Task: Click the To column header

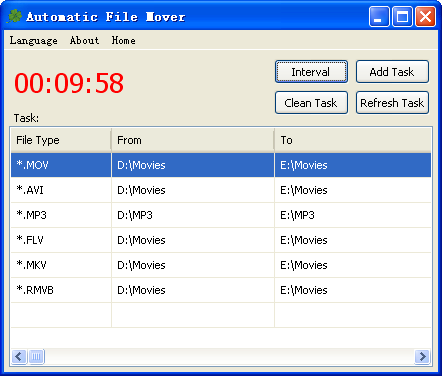Action: pyautogui.click(x=353, y=140)
